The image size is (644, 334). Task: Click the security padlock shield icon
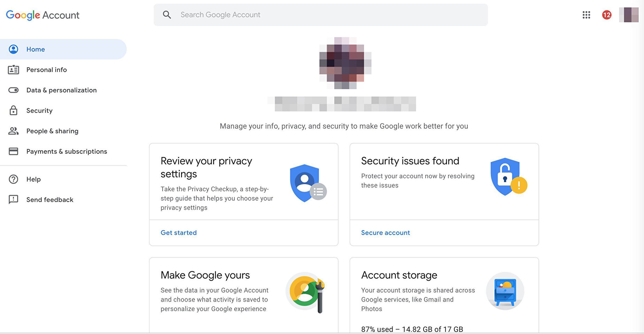[508, 177]
